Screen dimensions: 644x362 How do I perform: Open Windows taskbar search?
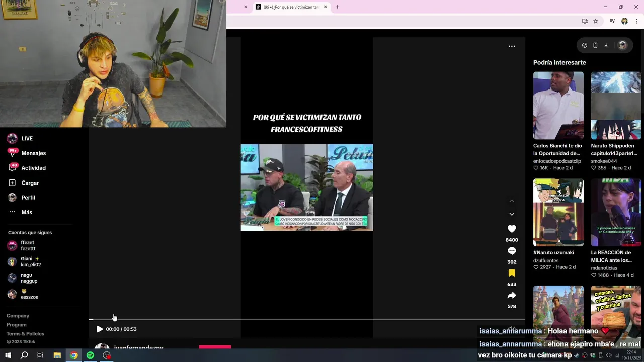24,355
